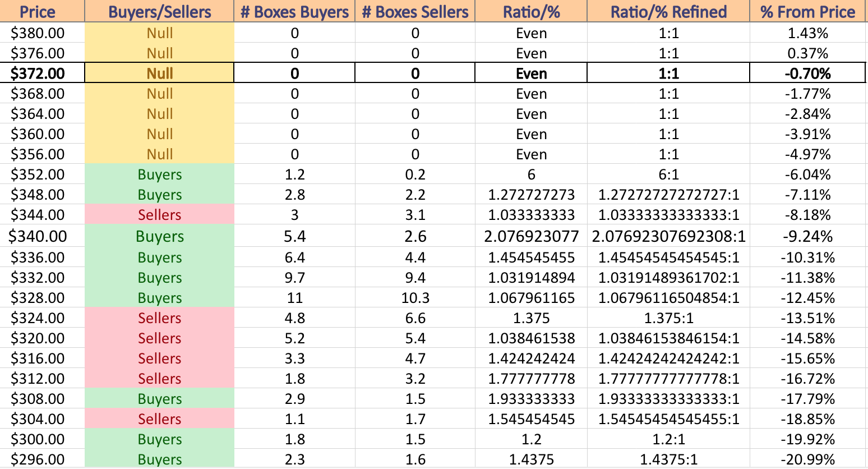Click the $300.00 price cell
The image size is (868, 469).
click(x=42, y=439)
